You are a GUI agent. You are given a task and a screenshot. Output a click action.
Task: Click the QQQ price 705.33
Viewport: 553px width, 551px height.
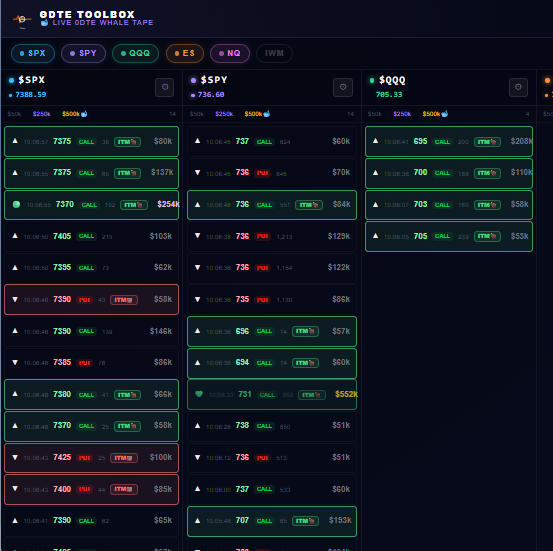[x=389, y=95]
